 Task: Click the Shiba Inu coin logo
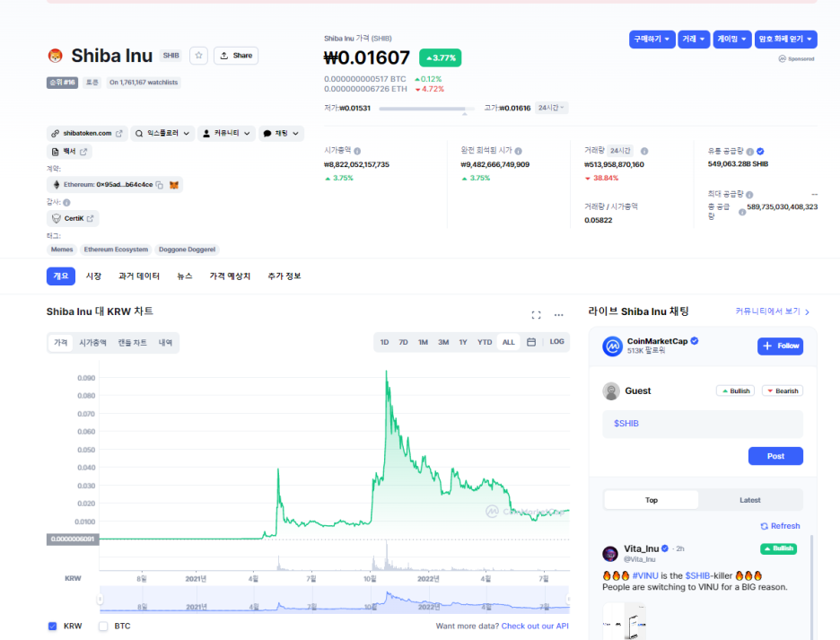55,56
